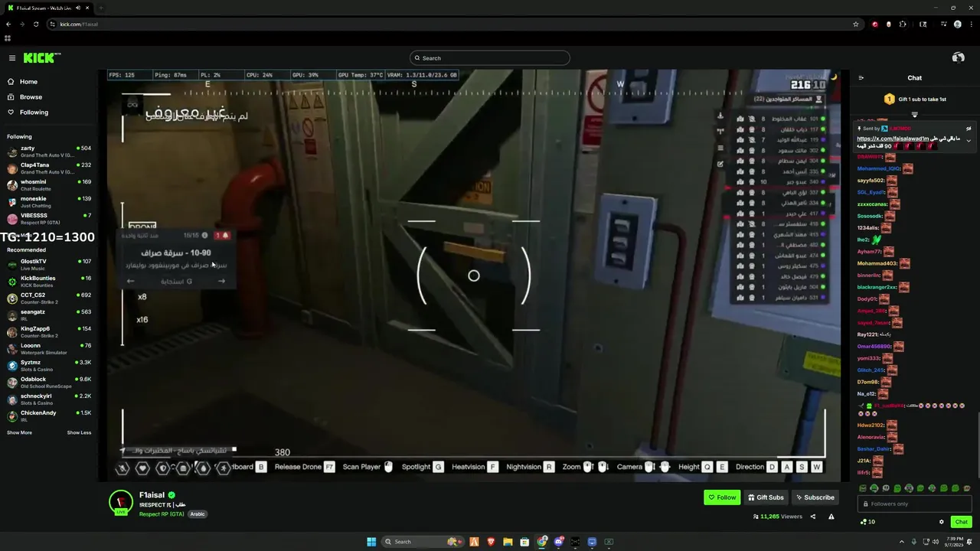
Task: Click the Arabic language tag
Action: tap(198, 514)
